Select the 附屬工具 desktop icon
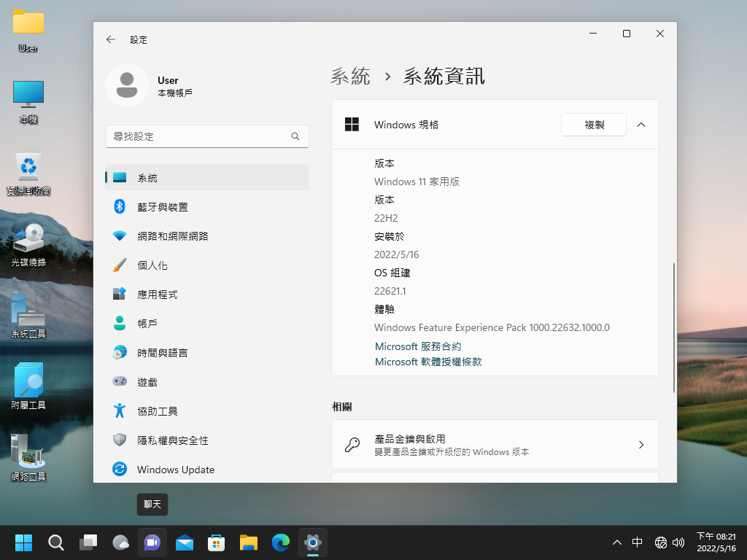Image resolution: width=747 pixels, height=560 pixels. tap(28, 388)
